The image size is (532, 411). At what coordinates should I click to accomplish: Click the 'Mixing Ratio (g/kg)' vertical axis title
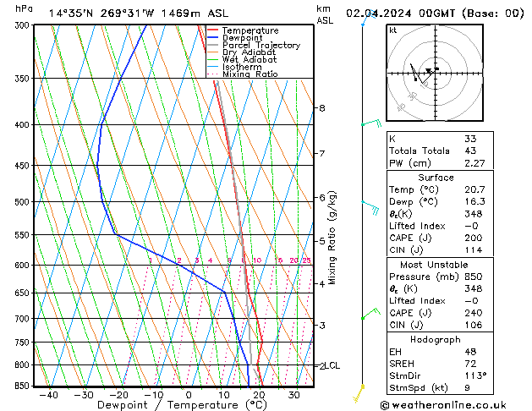pos(332,238)
